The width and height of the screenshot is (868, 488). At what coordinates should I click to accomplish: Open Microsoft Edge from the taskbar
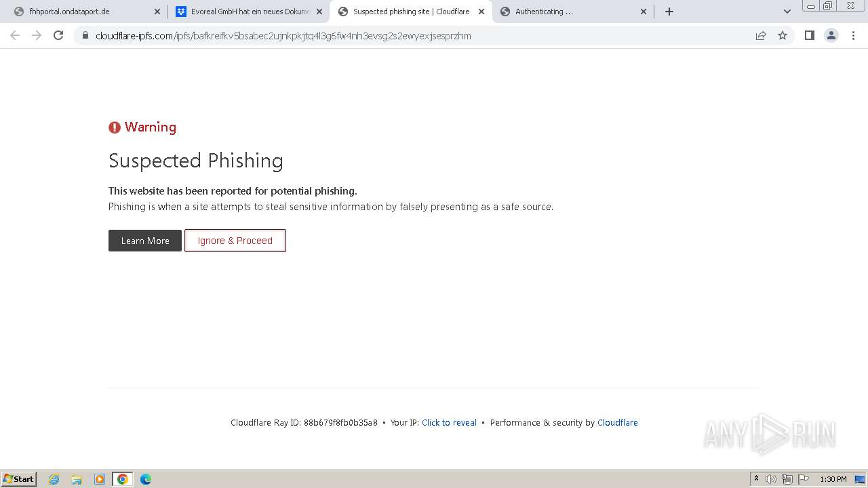tap(145, 479)
